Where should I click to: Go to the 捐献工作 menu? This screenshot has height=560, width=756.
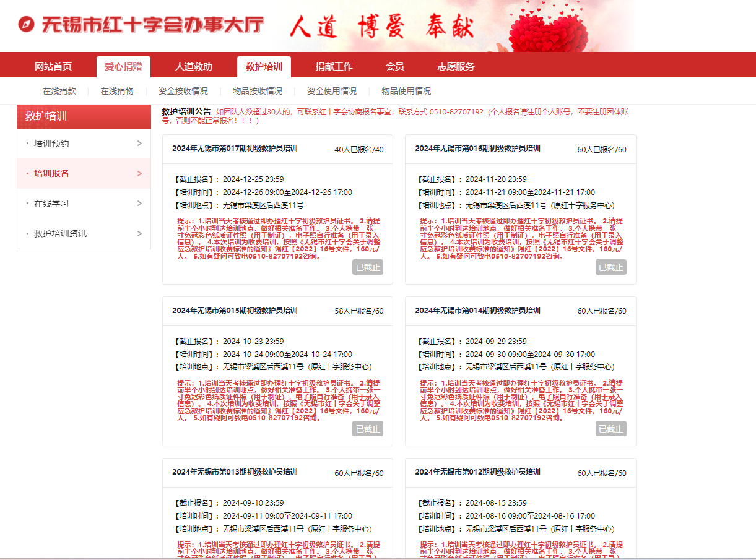[x=334, y=67]
